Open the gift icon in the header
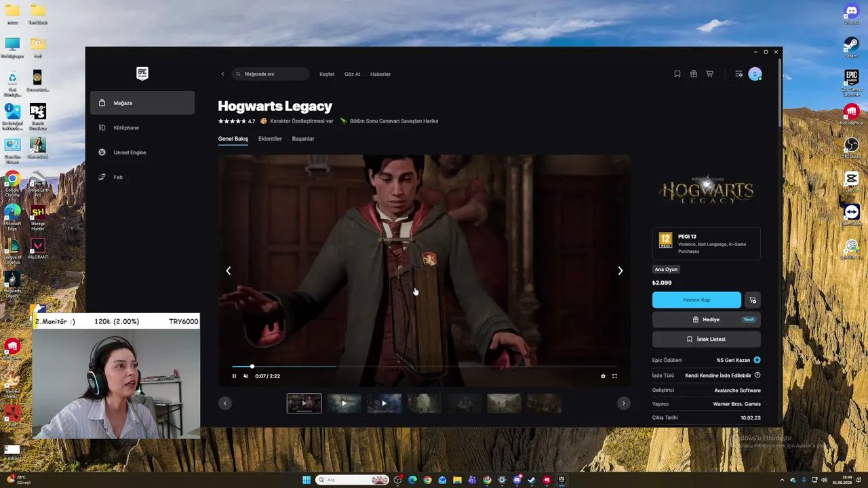 [x=694, y=74]
